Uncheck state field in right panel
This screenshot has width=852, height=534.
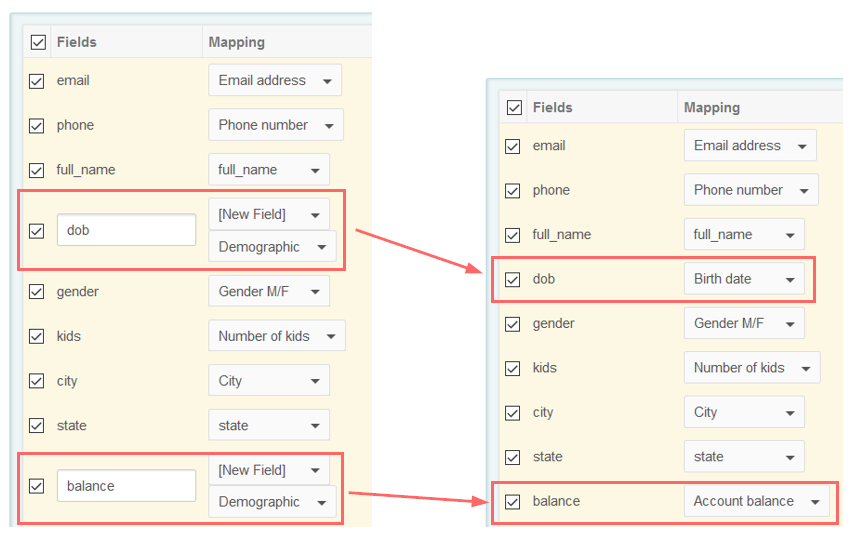point(512,457)
